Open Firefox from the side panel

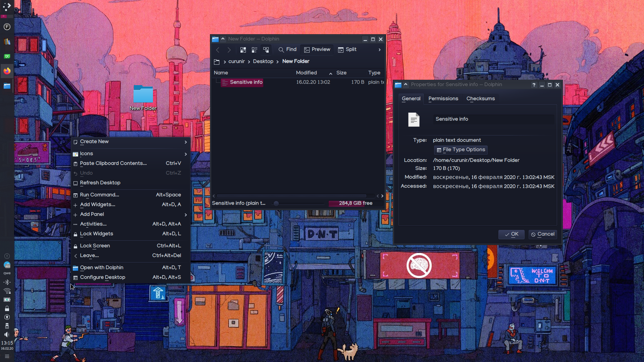point(7,71)
